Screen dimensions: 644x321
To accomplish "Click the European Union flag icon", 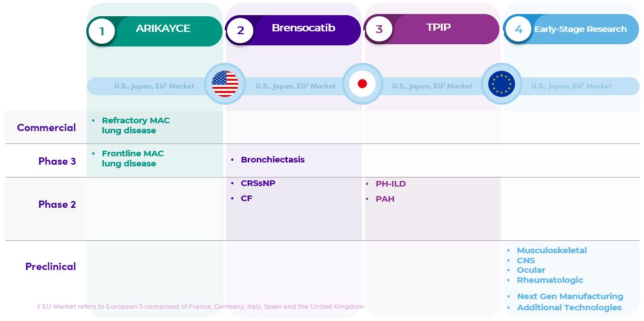I will [501, 84].
